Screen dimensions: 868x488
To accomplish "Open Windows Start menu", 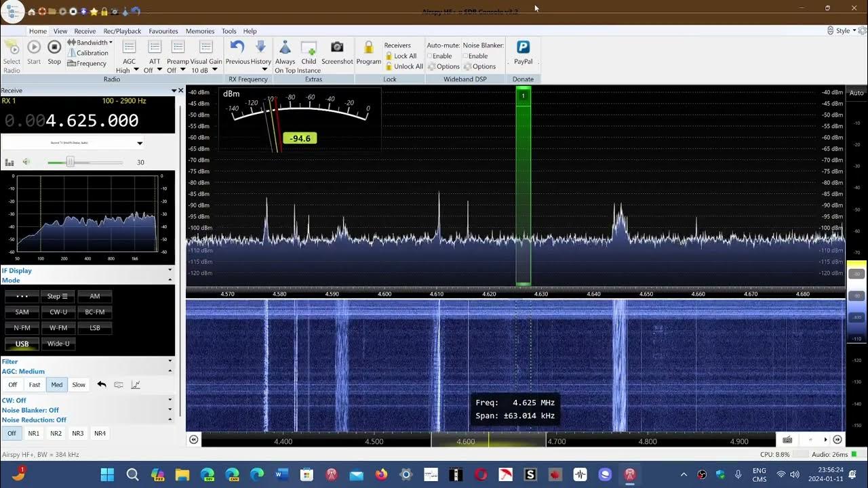I will tap(107, 474).
